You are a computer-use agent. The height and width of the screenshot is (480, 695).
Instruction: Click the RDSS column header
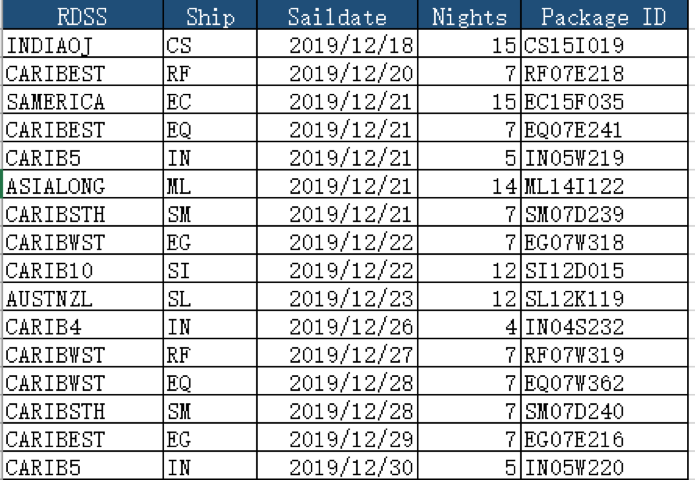click(84, 17)
